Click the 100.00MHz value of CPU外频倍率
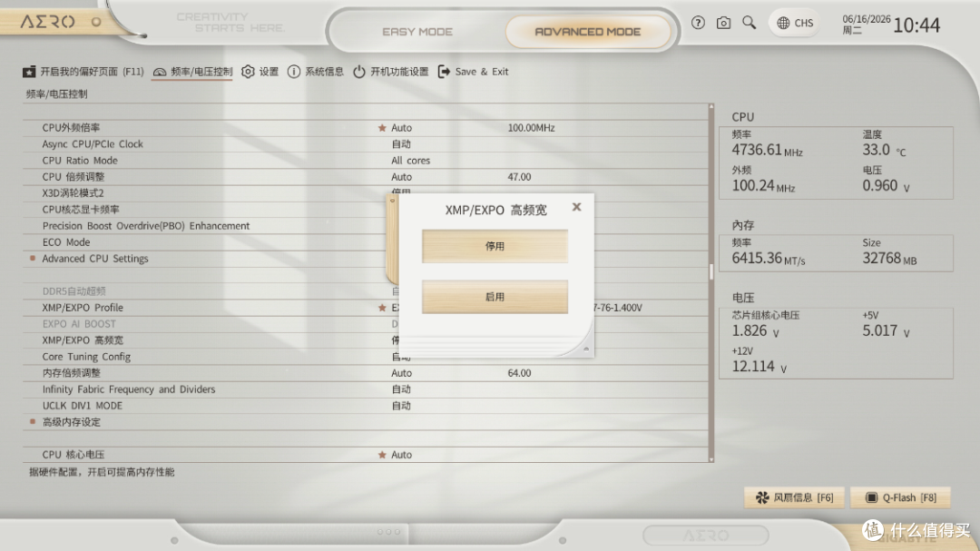 click(x=531, y=128)
